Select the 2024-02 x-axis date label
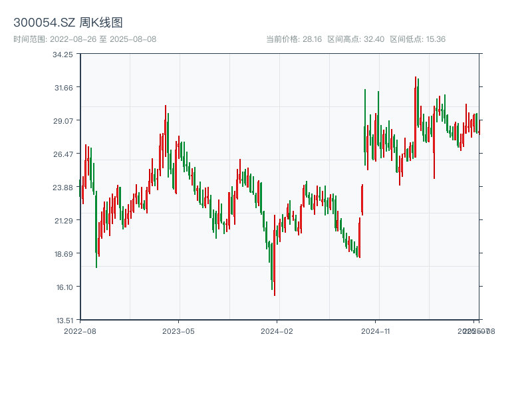 point(277,331)
